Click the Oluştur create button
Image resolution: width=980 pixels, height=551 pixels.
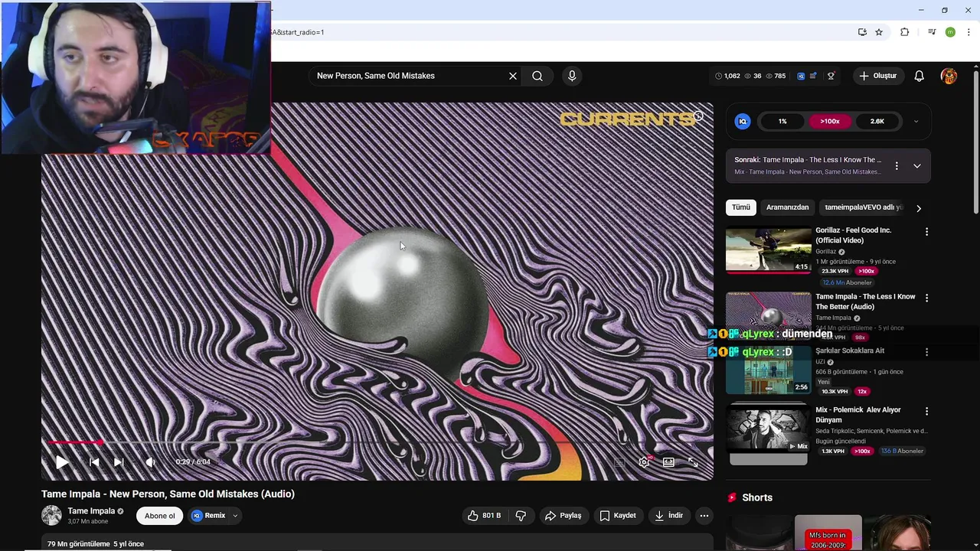pyautogui.click(x=877, y=76)
